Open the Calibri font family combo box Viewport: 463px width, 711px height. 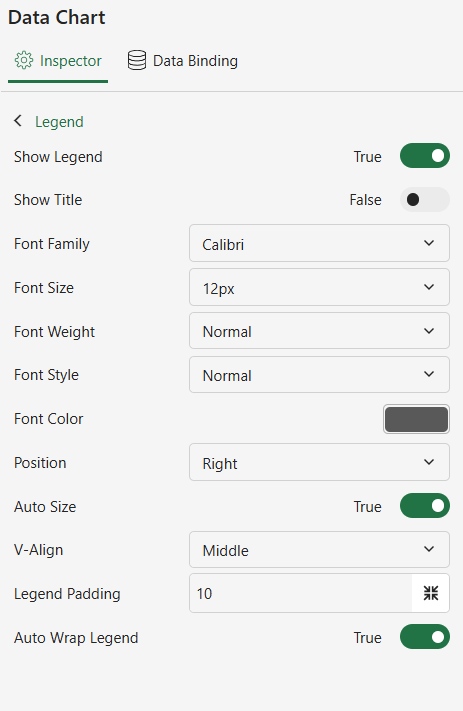319,243
